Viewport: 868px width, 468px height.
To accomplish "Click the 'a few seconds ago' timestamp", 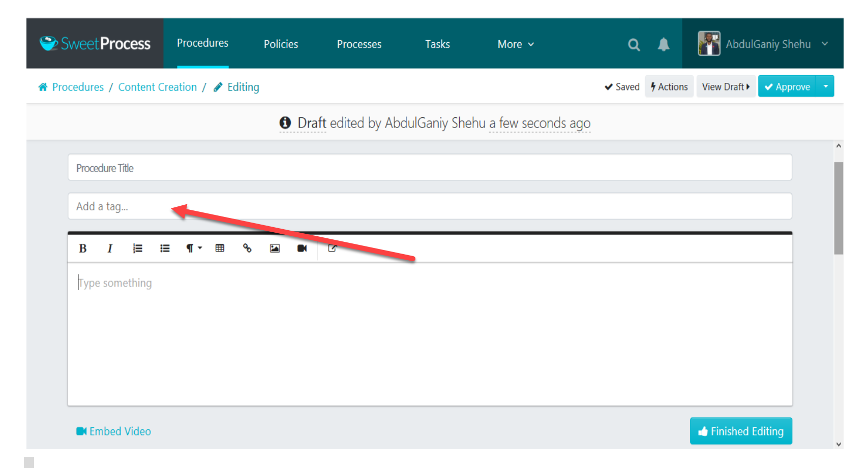I will point(540,123).
